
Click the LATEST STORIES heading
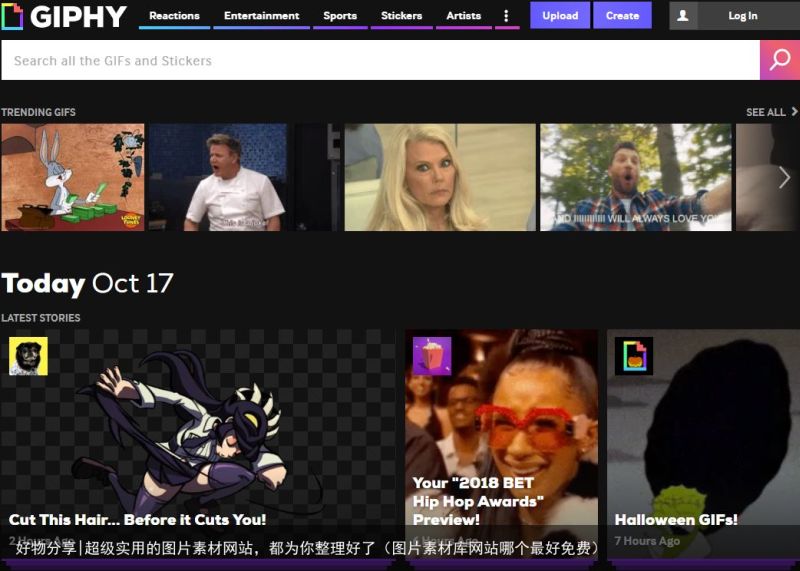tap(41, 318)
